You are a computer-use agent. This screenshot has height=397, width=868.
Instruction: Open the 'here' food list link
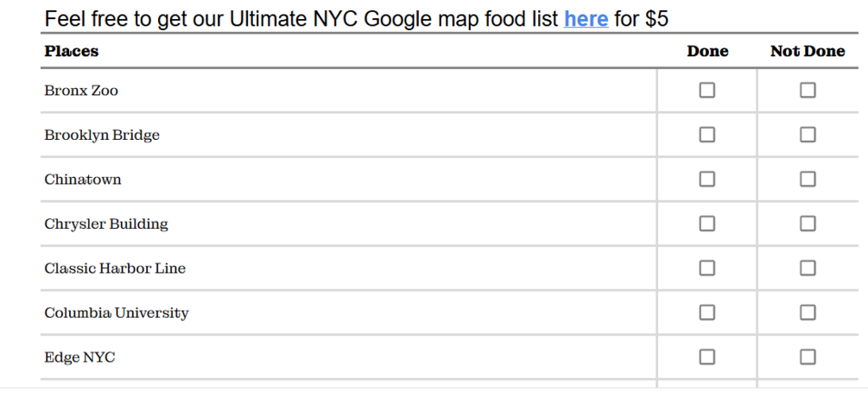click(586, 19)
